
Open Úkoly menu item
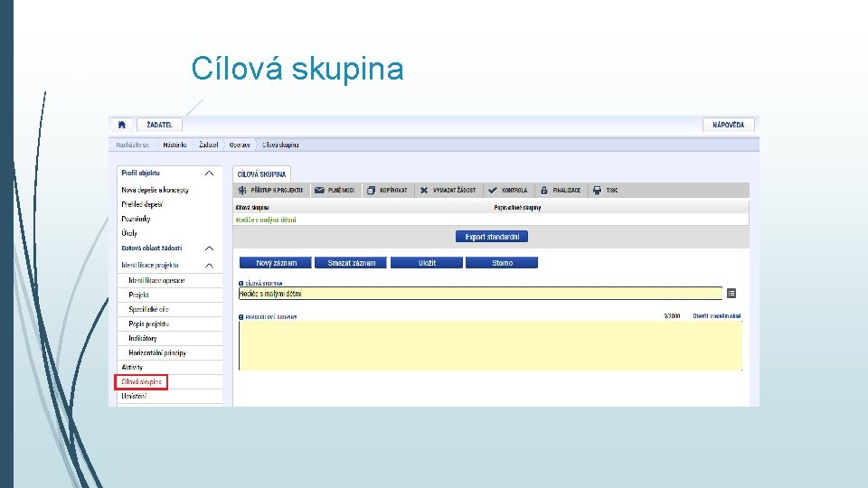[129, 233]
